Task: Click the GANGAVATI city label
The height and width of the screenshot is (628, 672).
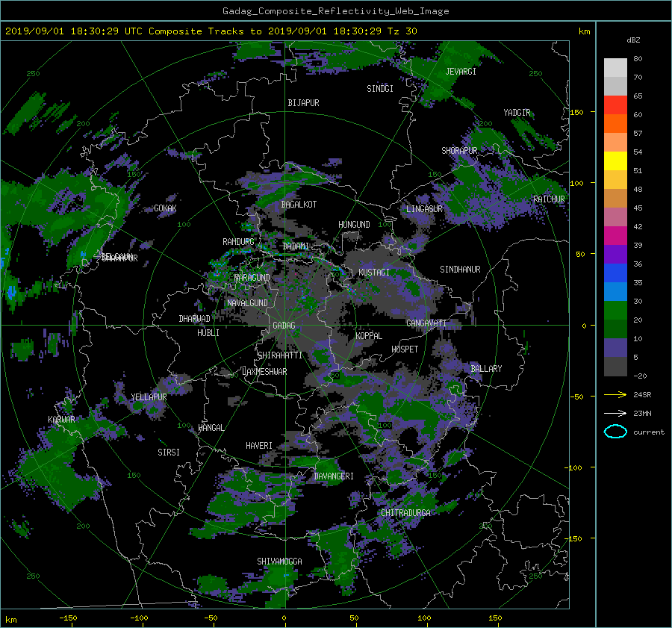Action: point(426,323)
